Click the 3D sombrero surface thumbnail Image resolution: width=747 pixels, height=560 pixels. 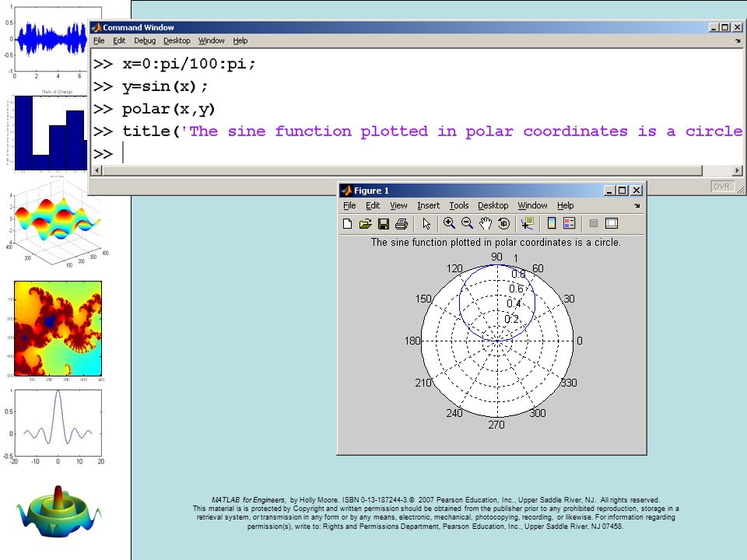[x=58, y=513]
